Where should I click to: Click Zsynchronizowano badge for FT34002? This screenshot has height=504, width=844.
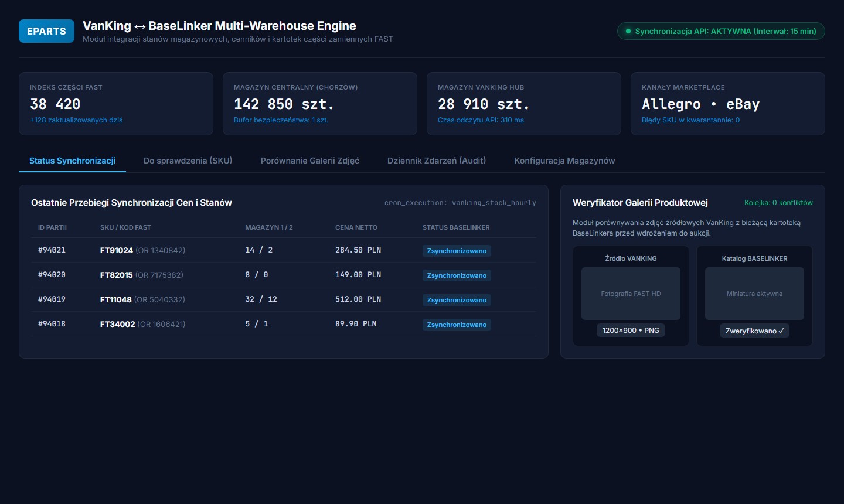click(457, 325)
